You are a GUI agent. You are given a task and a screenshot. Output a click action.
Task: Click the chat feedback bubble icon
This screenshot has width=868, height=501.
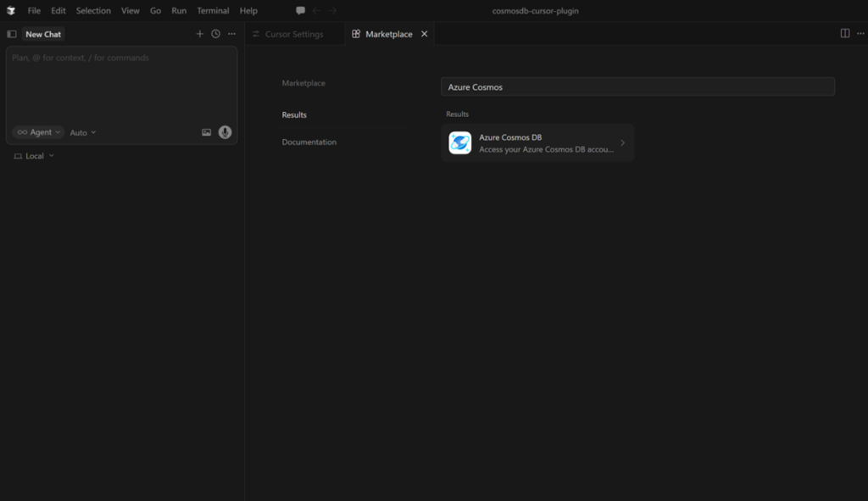click(300, 9)
